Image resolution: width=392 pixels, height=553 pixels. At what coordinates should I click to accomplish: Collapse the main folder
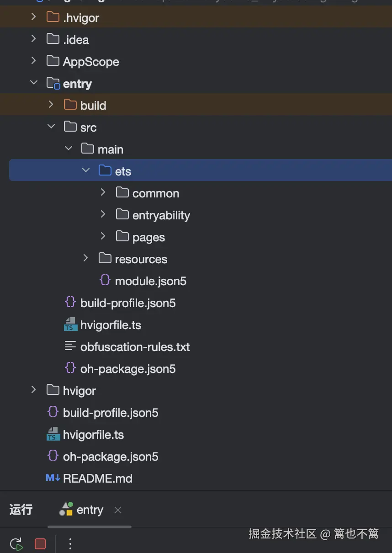(68, 149)
